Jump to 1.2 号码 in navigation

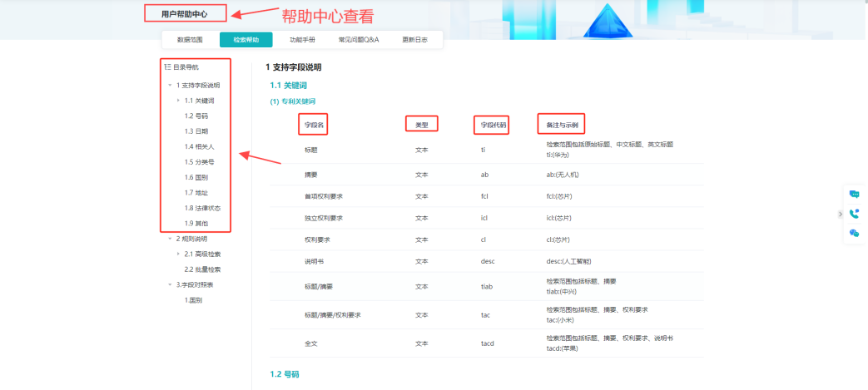click(196, 116)
